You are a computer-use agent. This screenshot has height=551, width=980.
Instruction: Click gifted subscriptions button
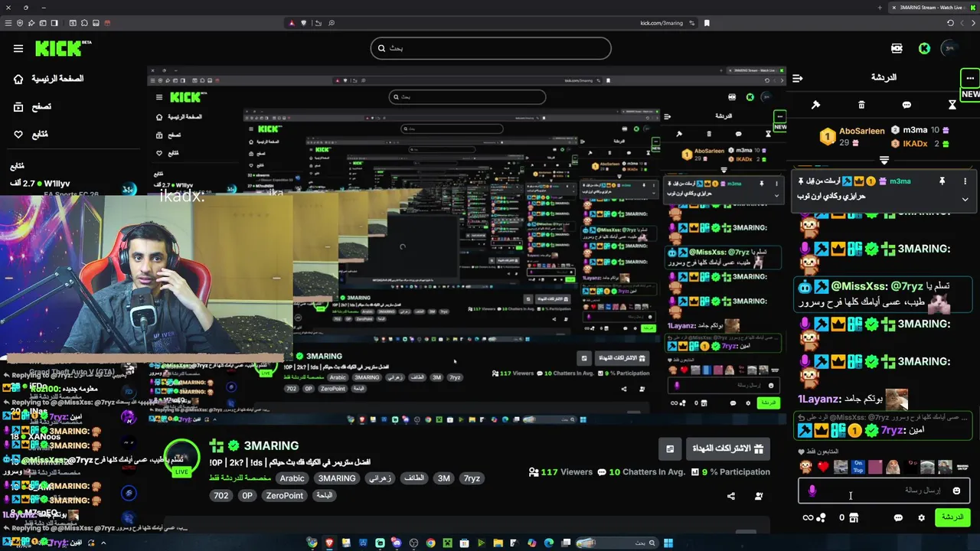(728, 448)
